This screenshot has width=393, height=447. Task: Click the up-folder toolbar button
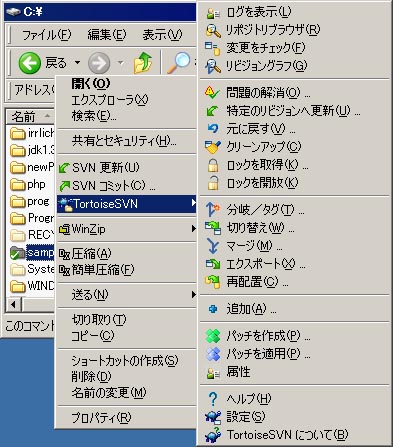(x=143, y=62)
